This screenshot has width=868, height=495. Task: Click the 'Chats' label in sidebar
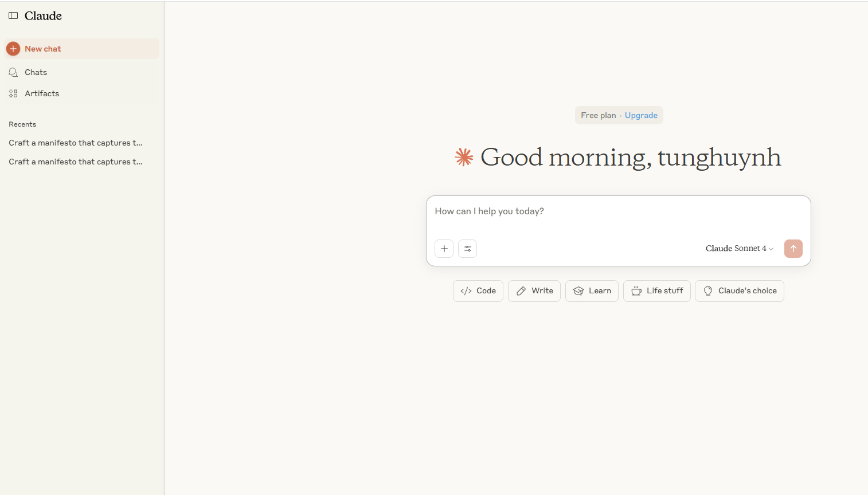(36, 72)
